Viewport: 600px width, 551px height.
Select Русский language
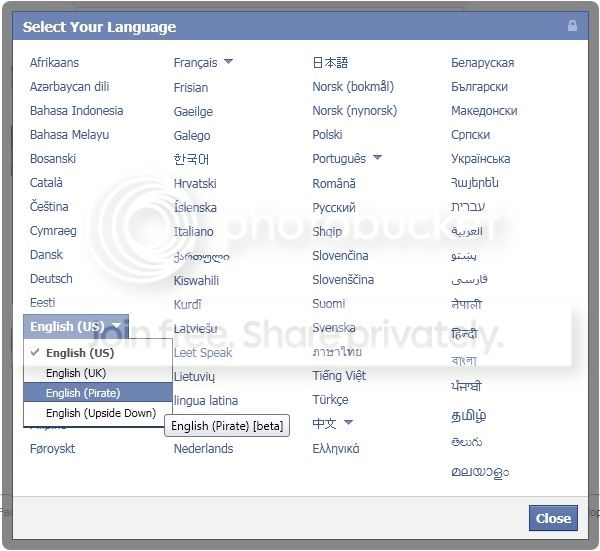coord(334,208)
